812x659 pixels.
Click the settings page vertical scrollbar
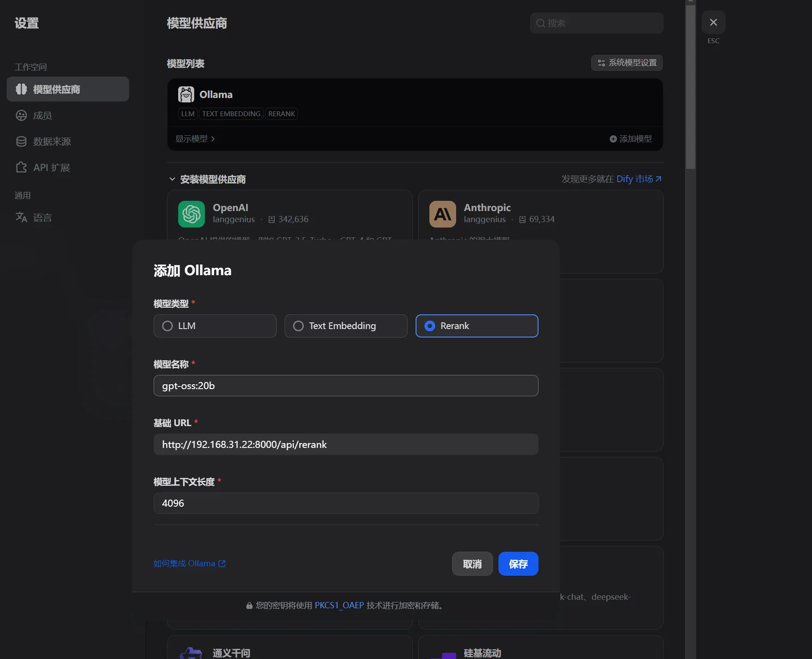690,89
